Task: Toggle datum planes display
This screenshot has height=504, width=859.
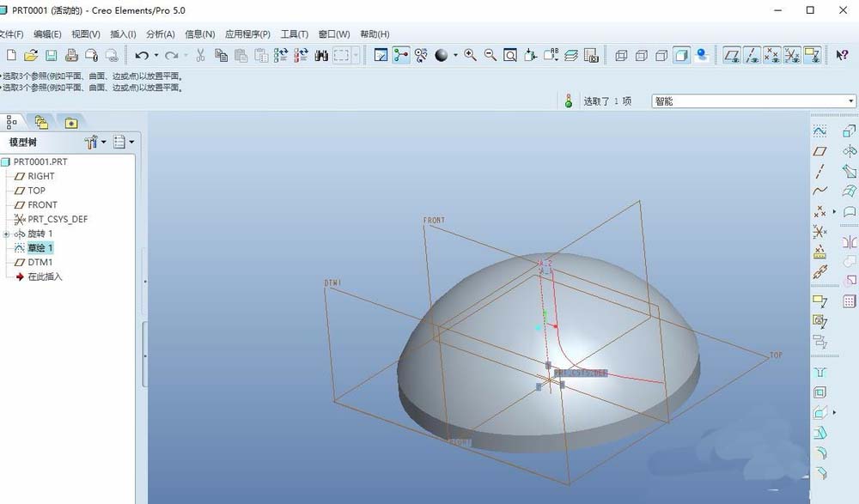Action: 732,55
